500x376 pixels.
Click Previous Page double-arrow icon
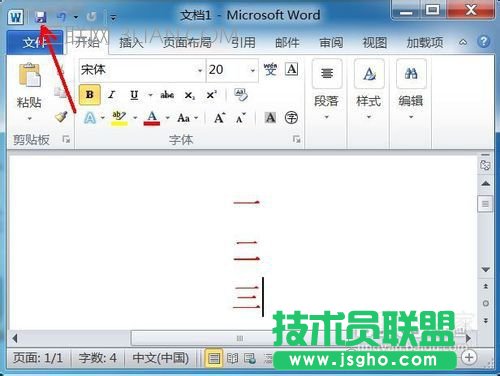(x=486, y=286)
